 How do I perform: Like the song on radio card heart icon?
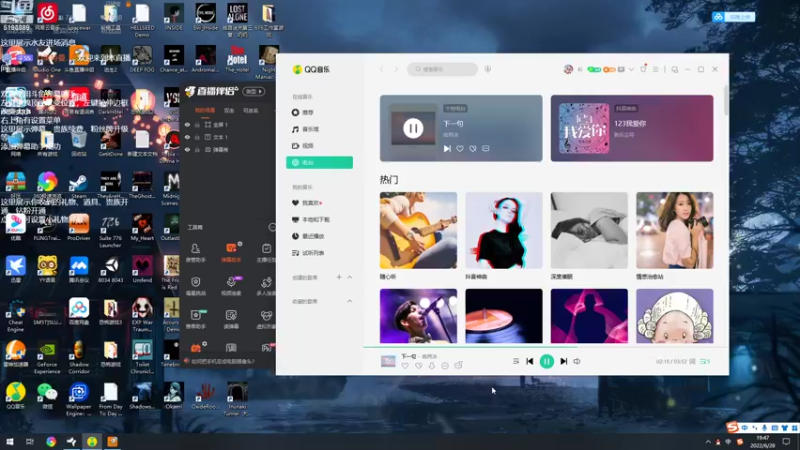tap(460, 148)
